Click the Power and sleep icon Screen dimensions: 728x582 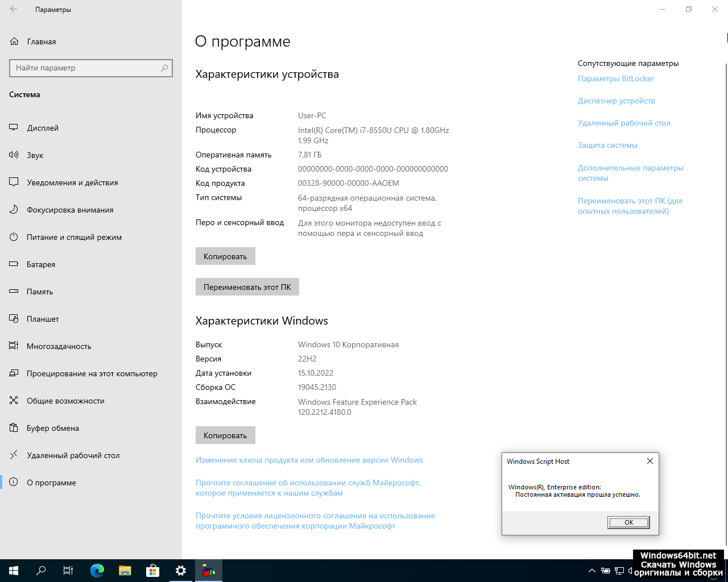coord(14,237)
